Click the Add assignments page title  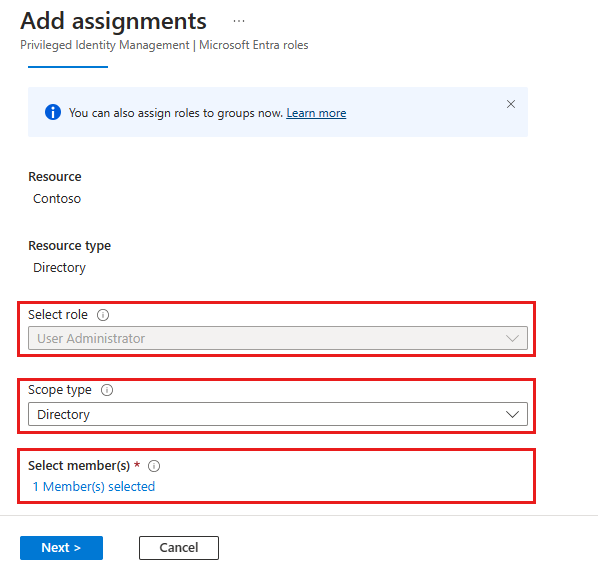click(113, 21)
